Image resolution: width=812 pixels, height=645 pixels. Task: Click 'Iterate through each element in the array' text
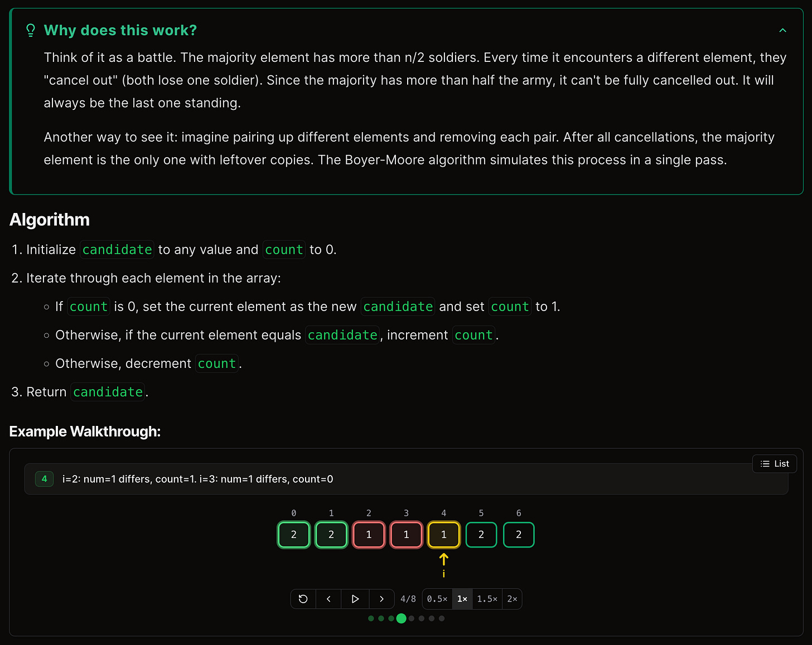pyautogui.click(x=153, y=278)
